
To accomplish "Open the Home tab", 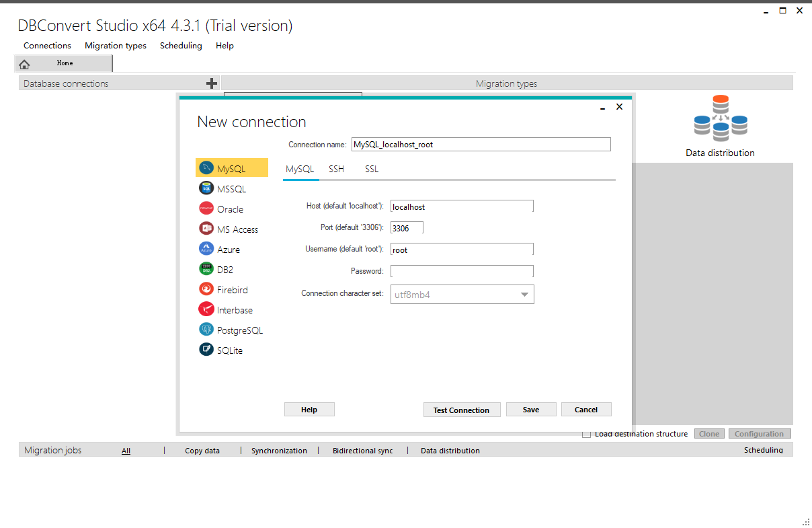I will pos(64,63).
